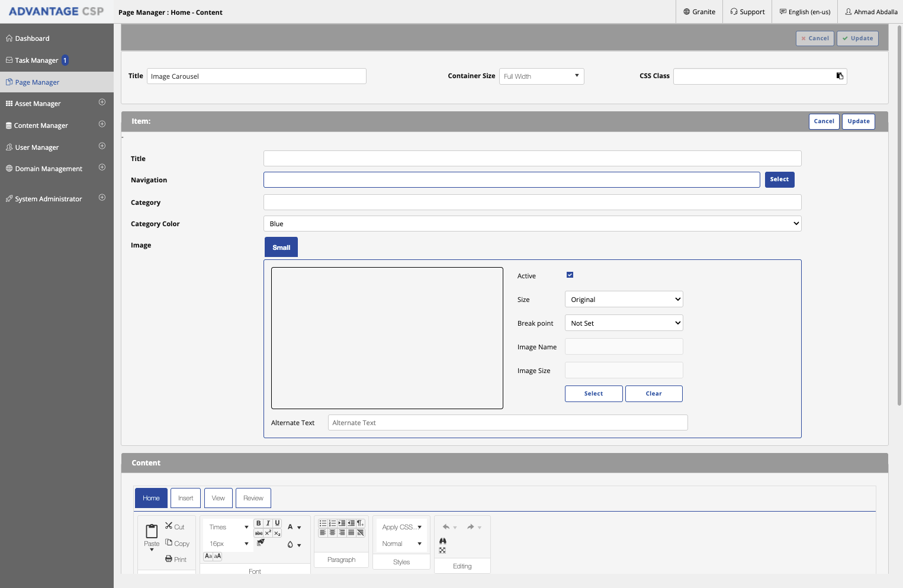The image size is (903, 588).
Task: Insert a numbered list
Action: coord(332,523)
